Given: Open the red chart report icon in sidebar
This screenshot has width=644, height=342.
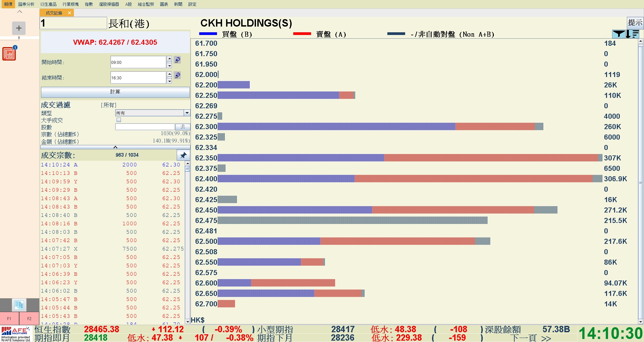Looking at the screenshot, I should click(x=9, y=53).
